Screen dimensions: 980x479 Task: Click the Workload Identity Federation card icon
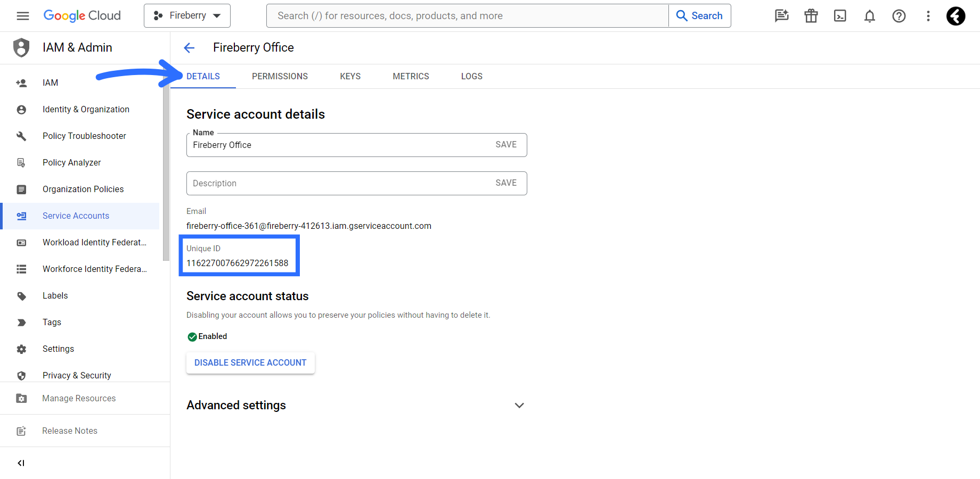point(21,243)
